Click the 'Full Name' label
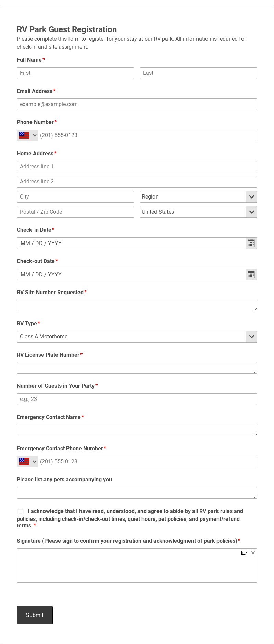 (29, 60)
